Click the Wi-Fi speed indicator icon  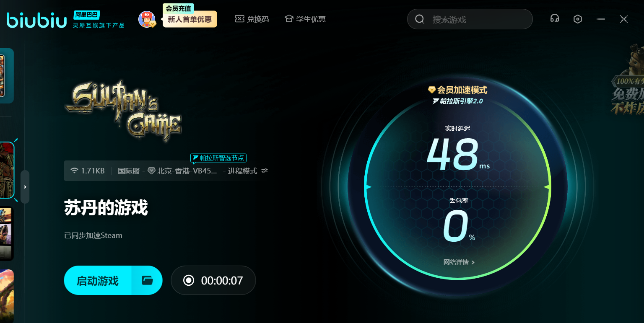click(75, 171)
